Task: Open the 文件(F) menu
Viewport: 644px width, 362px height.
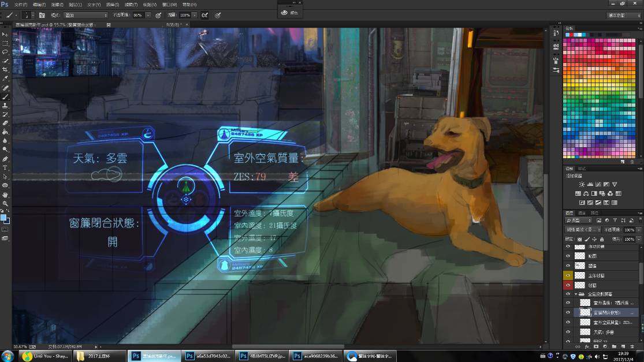Action: [x=21, y=5]
